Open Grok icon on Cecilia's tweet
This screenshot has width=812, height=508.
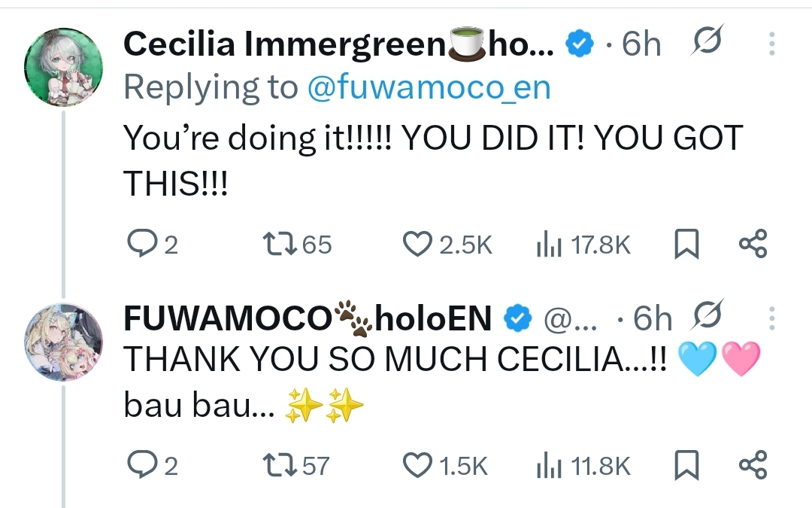[x=705, y=44]
